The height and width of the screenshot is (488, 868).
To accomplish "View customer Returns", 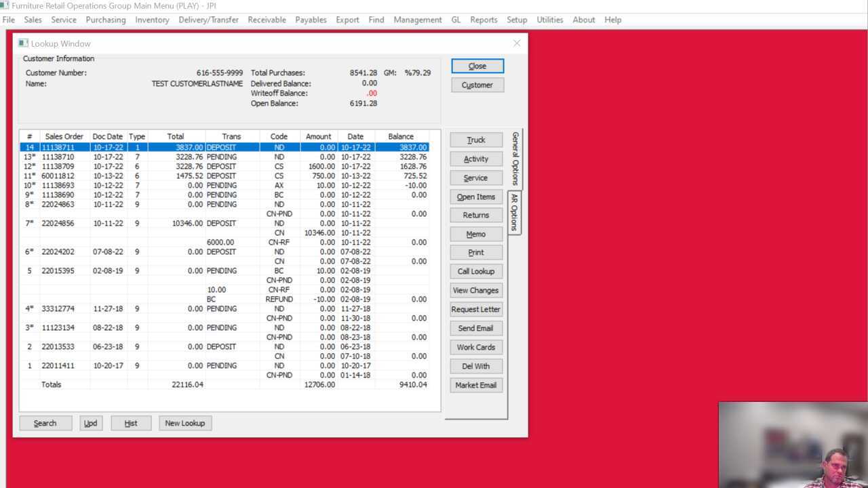I will tap(475, 215).
